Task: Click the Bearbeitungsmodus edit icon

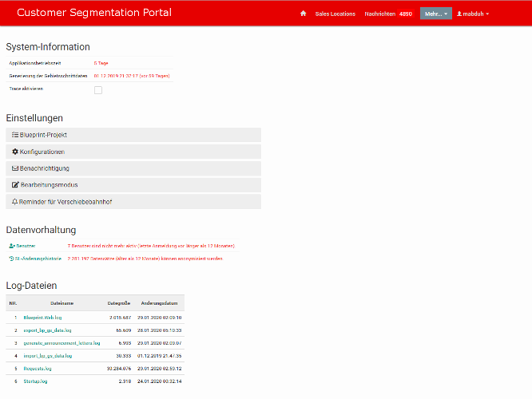Action: click(x=15, y=185)
